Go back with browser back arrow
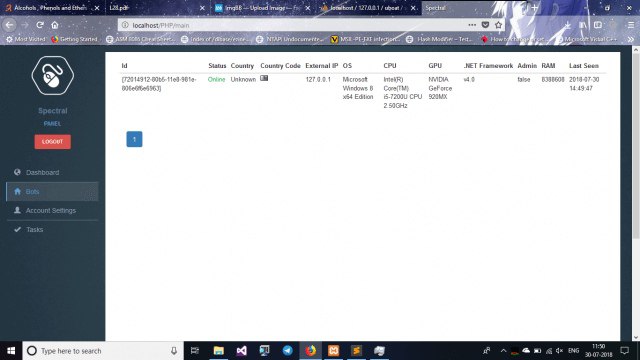This screenshot has width=640, height=360. 9,25
